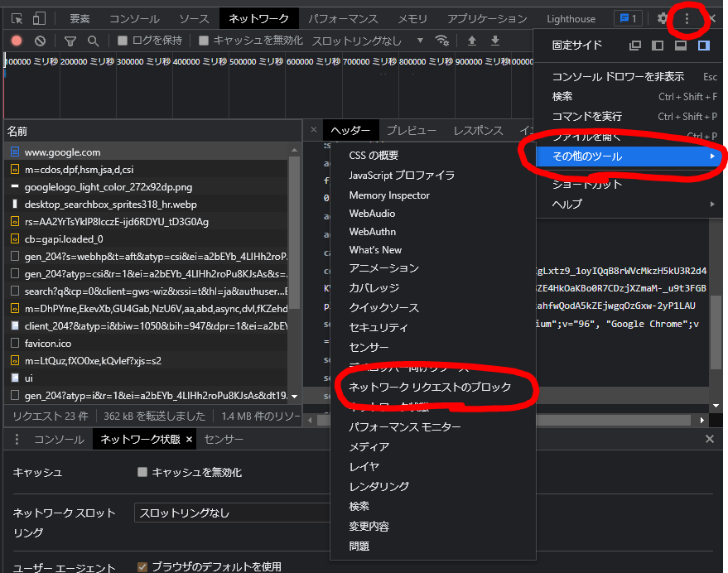The height and width of the screenshot is (573, 728).
Task: Select コンソール ドロワーを非表示 menu entry
Action: [628, 77]
